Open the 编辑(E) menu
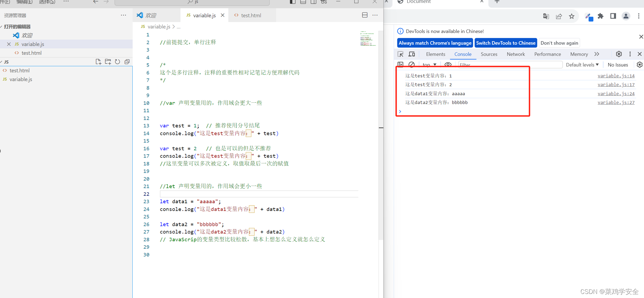 (x=24, y=2)
